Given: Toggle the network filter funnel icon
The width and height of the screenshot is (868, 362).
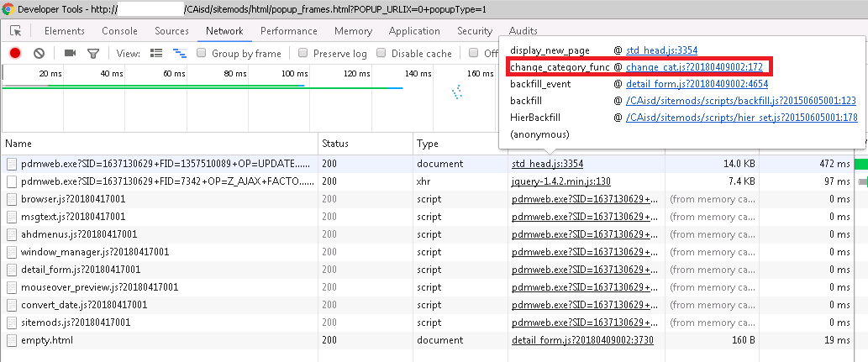Looking at the screenshot, I should point(93,54).
